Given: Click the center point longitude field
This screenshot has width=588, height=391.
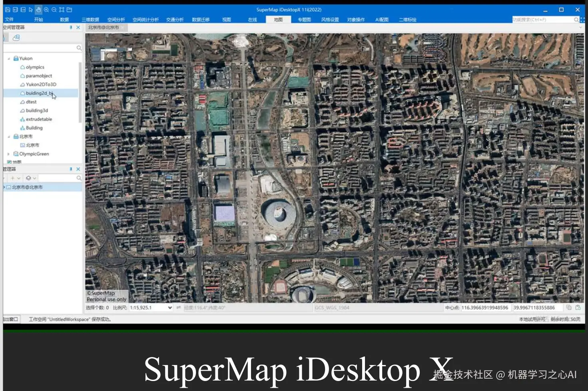Looking at the screenshot, I should 485,307.
